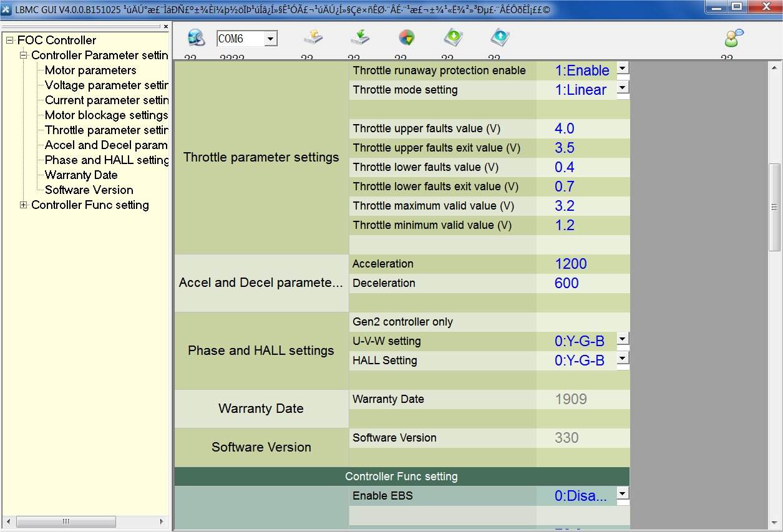Open the HALL Setting dropdown
This screenshot has height=532, width=783.
623,358
